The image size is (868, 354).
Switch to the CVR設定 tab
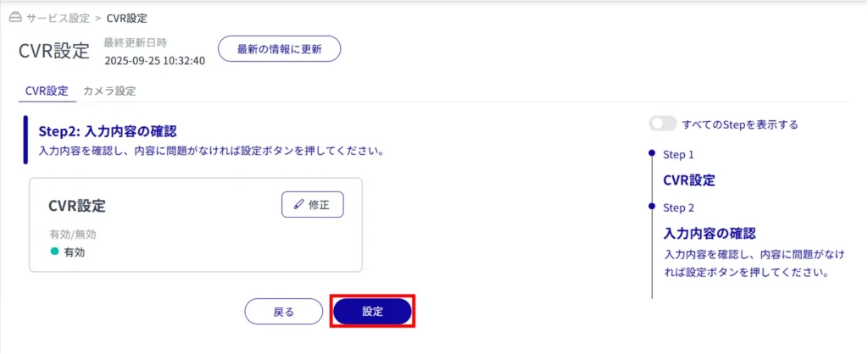click(x=47, y=91)
